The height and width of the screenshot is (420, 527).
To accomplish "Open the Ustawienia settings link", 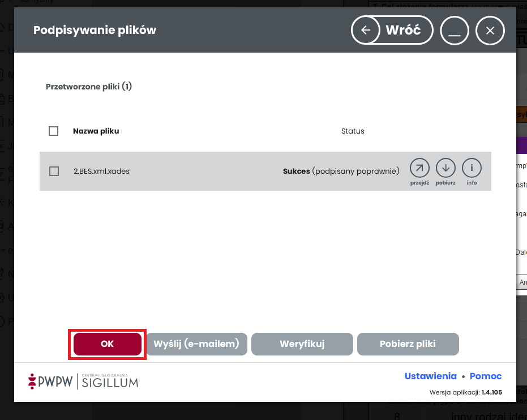I will pos(430,376).
